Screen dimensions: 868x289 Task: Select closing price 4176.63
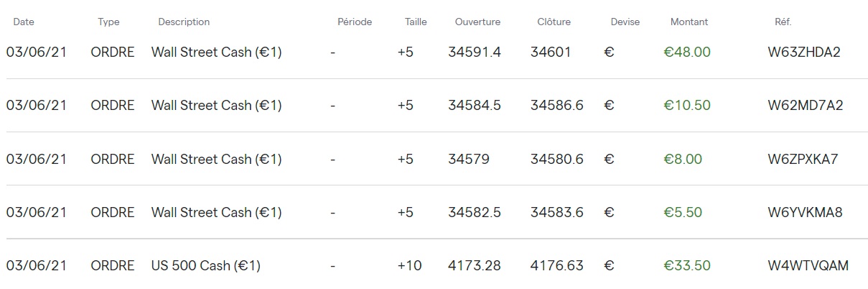(556, 266)
